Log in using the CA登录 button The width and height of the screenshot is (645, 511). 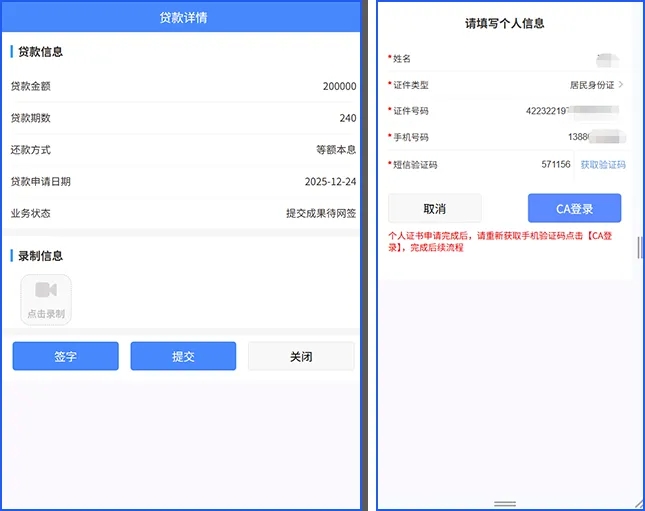pyautogui.click(x=574, y=208)
